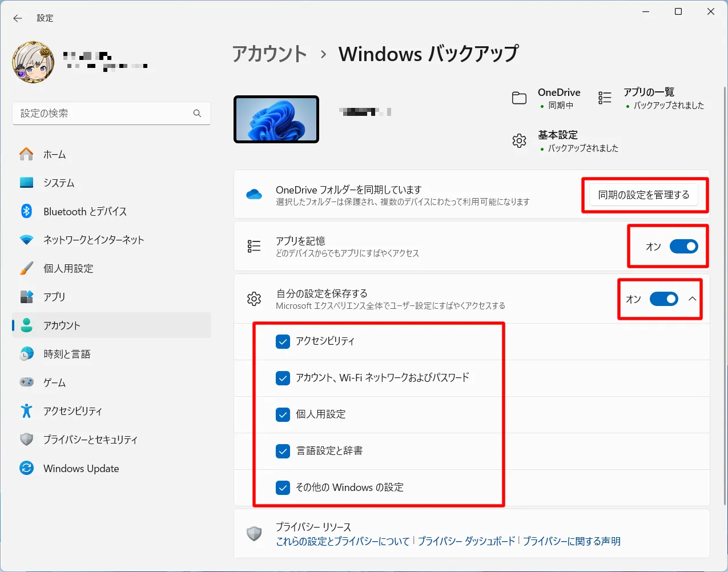Click 同期の設定を管理する button

coord(643,195)
